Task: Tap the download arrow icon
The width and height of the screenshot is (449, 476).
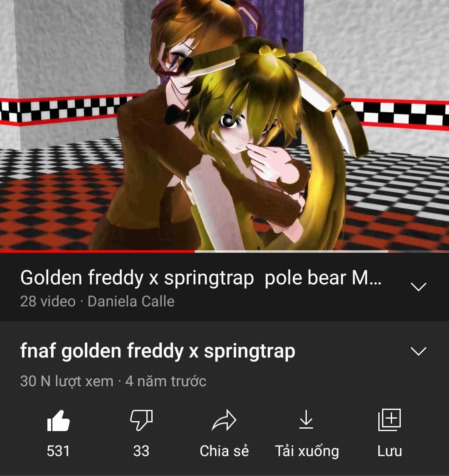Action: pos(306,419)
